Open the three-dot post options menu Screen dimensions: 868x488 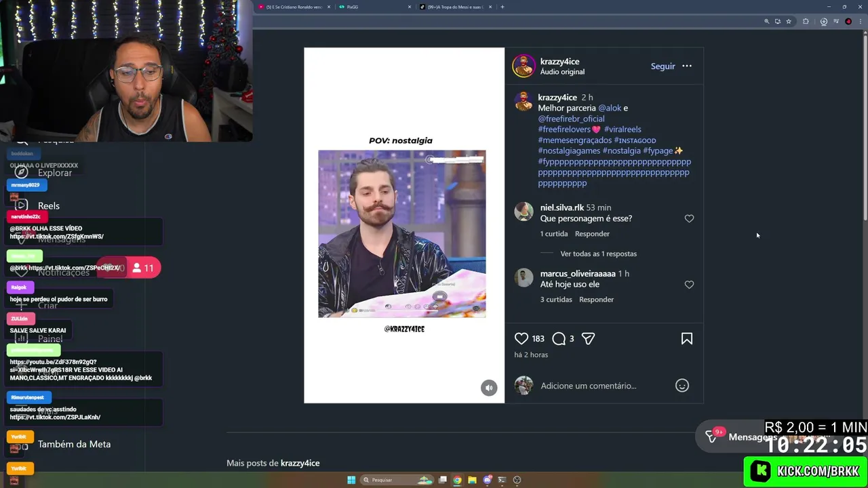pyautogui.click(x=687, y=66)
